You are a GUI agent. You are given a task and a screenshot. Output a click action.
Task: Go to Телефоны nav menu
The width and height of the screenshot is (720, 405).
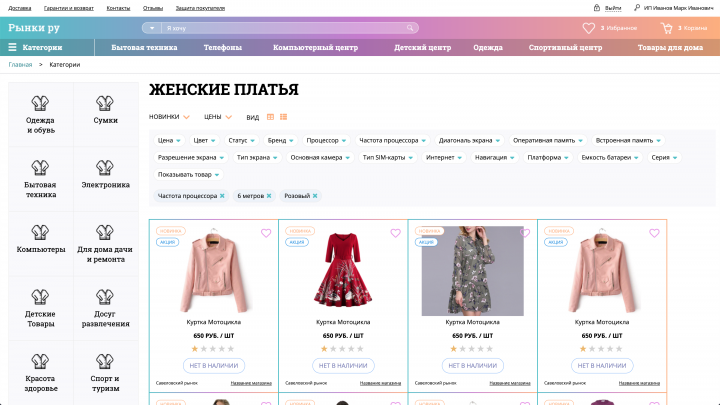(x=223, y=47)
